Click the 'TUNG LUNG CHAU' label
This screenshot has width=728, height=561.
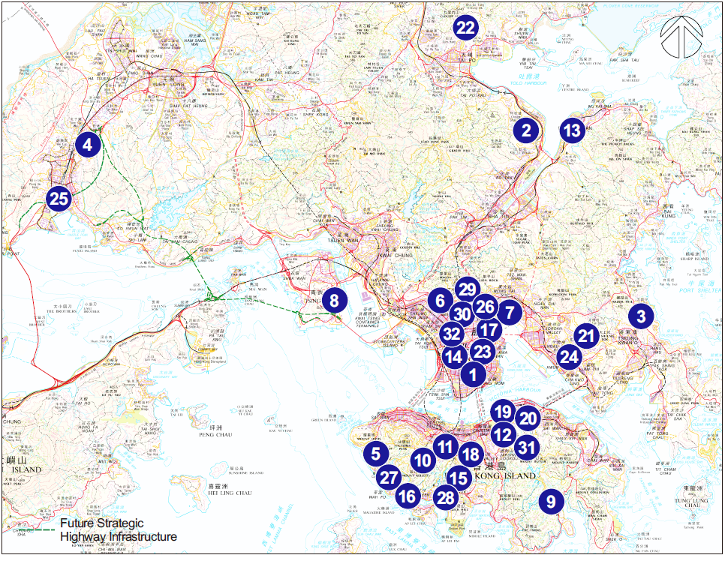692,503
